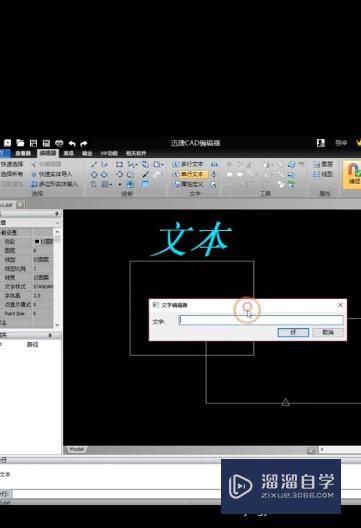The height and width of the screenshot is (528, 361).
Task: Click 属性定义 attribute definition tool
Action: point(188,184)
